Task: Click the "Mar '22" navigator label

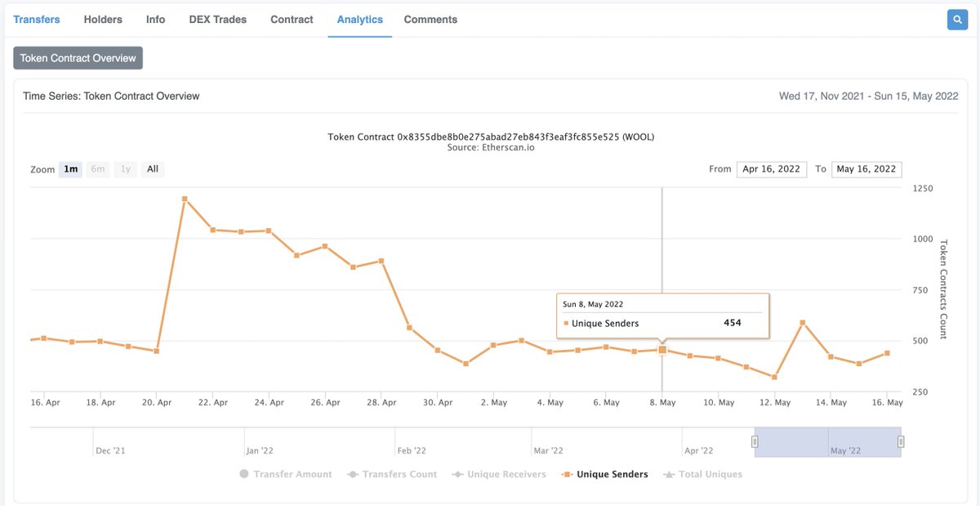Action: [548, 450]
